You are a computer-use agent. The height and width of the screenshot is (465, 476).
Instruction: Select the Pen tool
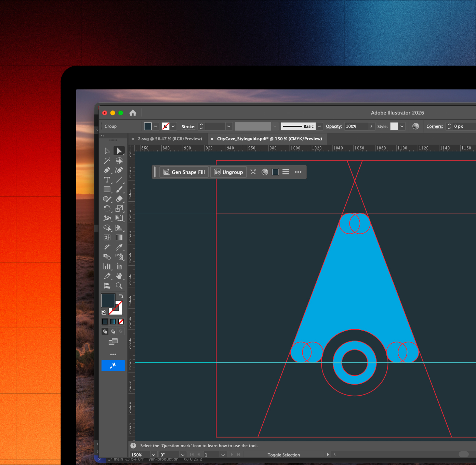[107, 170]
